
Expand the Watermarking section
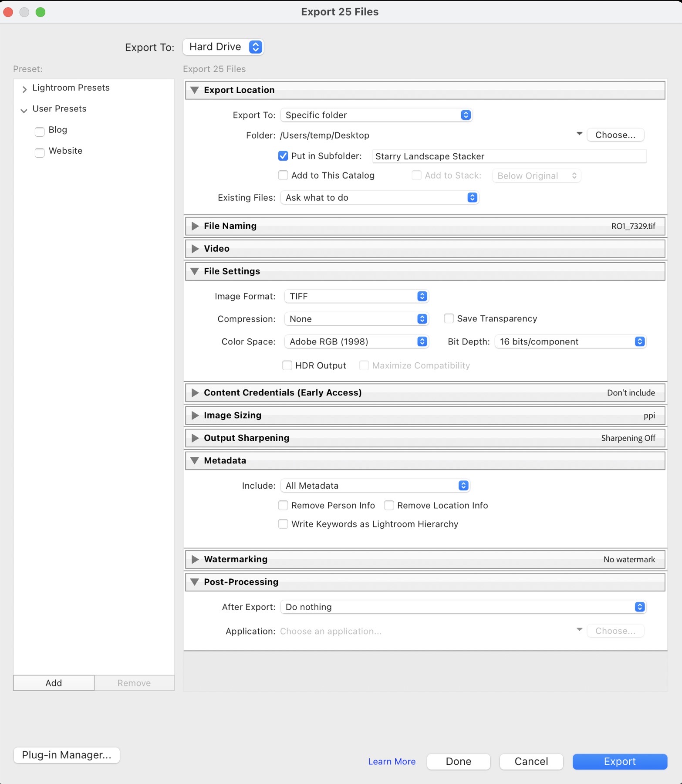point(195,559)
